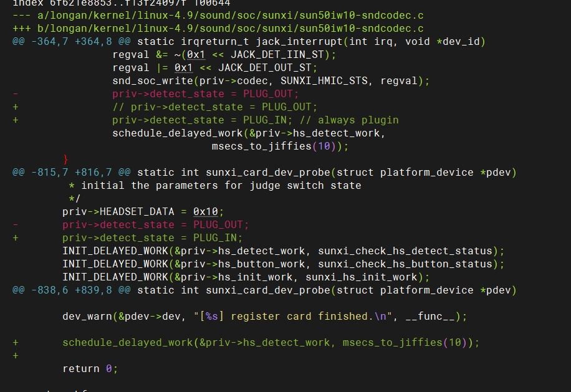The image size is (571, 392).
Task: Click sunxi_check_hs_detect_status function name
Action: point(405,251)
